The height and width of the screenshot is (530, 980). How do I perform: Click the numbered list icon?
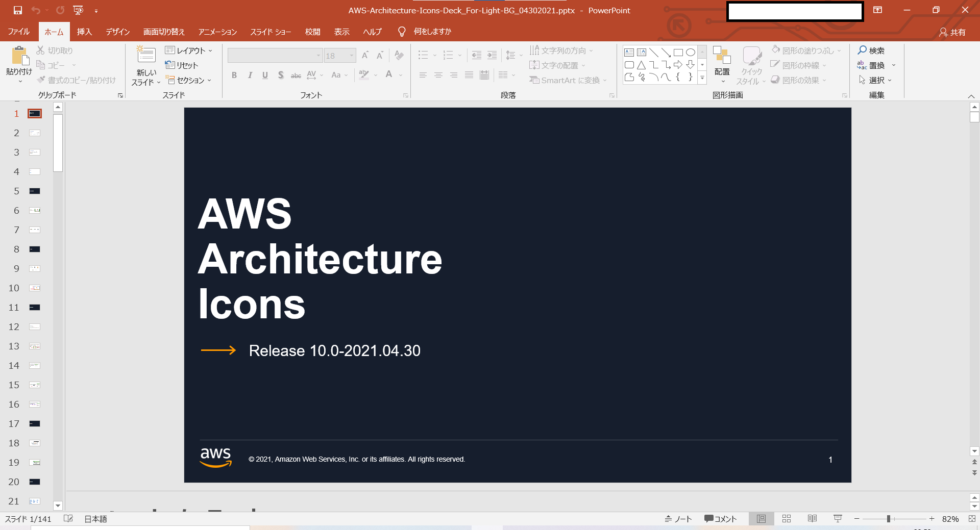pos(448,55)
